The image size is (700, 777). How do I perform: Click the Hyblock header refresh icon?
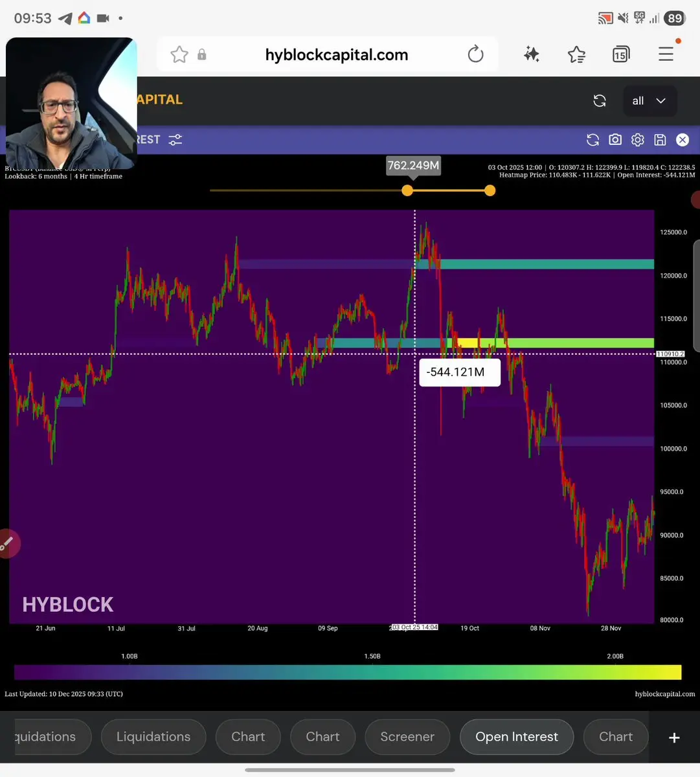[600, 101]
